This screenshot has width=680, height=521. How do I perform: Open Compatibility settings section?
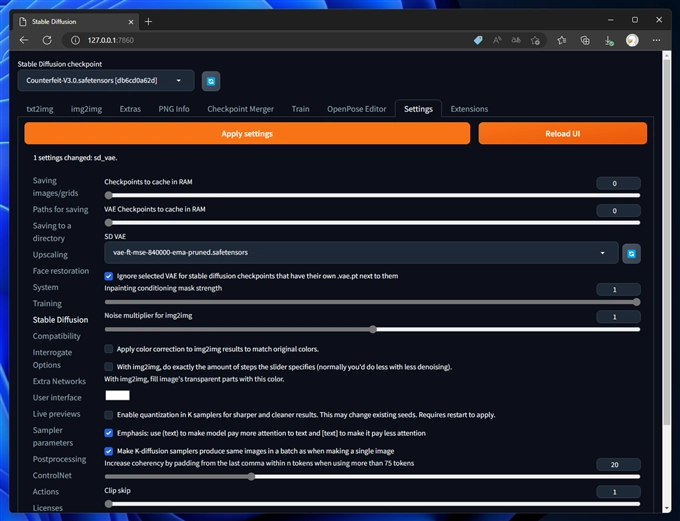click(56, 336)
